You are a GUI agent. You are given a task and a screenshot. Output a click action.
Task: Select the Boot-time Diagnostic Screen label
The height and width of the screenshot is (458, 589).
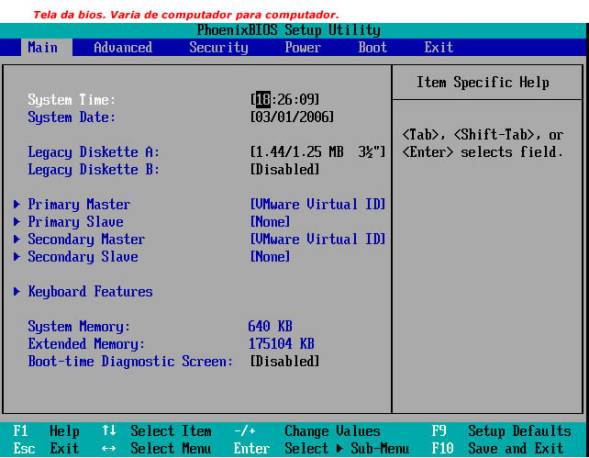130,361
